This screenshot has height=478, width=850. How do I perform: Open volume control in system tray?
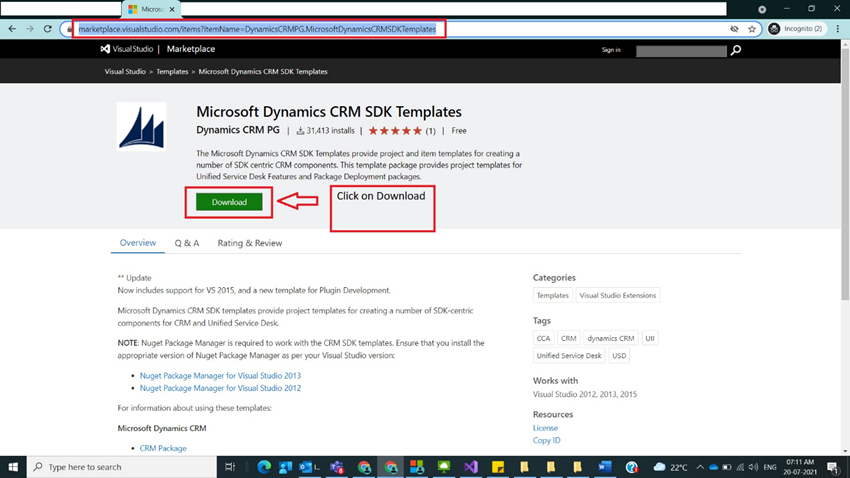[x=753, y=467]
